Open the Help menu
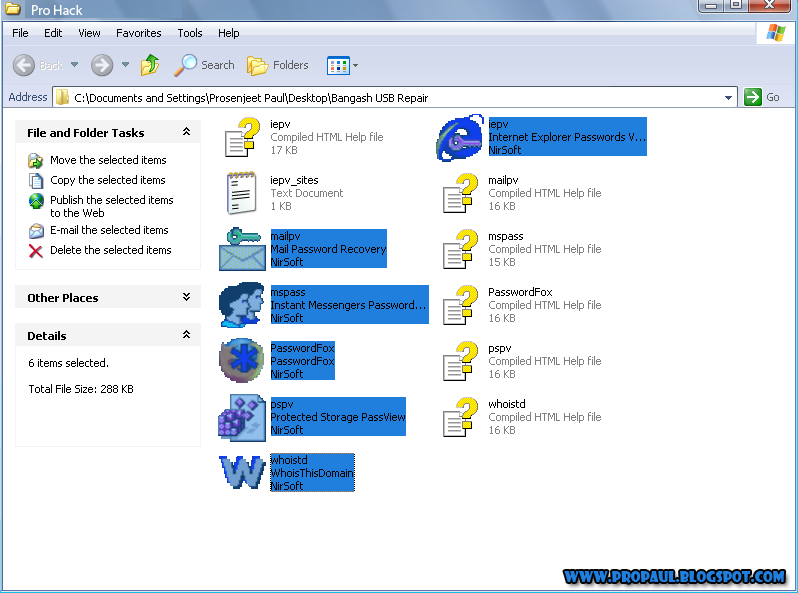The width and height of the screenshot is (798, 593). tap(229, 33)
